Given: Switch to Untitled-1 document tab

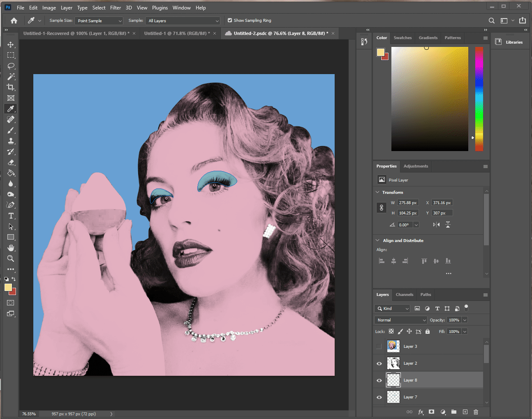Looking at the screenshot, I should (x=177, y=33).
